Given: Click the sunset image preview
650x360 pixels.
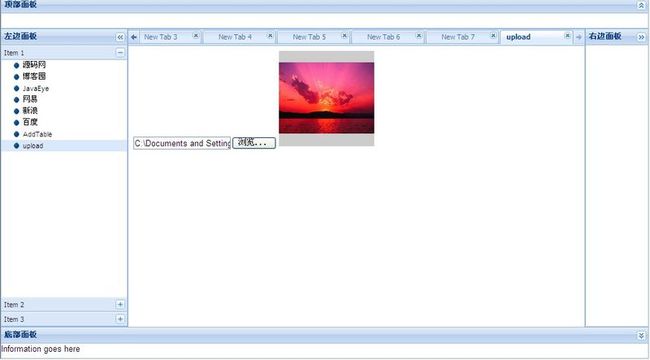Looking at the screenshot, I should coord(326,98).
